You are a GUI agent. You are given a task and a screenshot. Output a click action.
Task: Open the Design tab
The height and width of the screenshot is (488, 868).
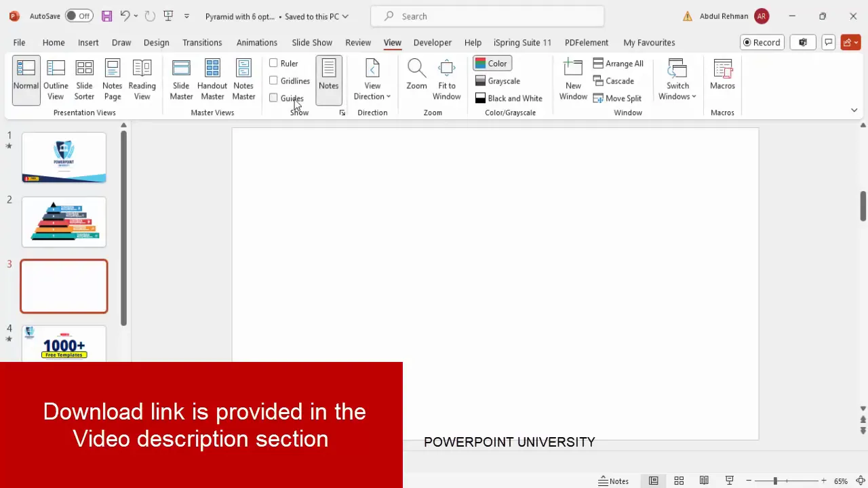click(156, 42)
